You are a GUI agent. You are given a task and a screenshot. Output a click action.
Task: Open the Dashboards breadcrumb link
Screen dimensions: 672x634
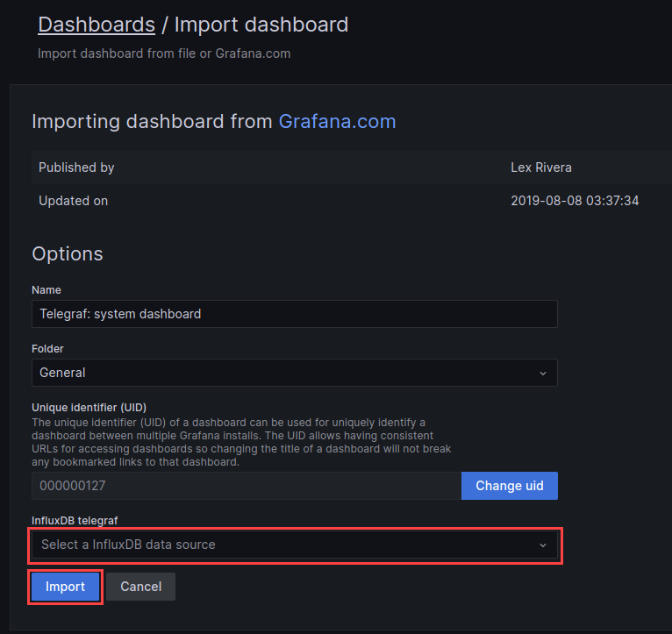click(x=97, y=25)
